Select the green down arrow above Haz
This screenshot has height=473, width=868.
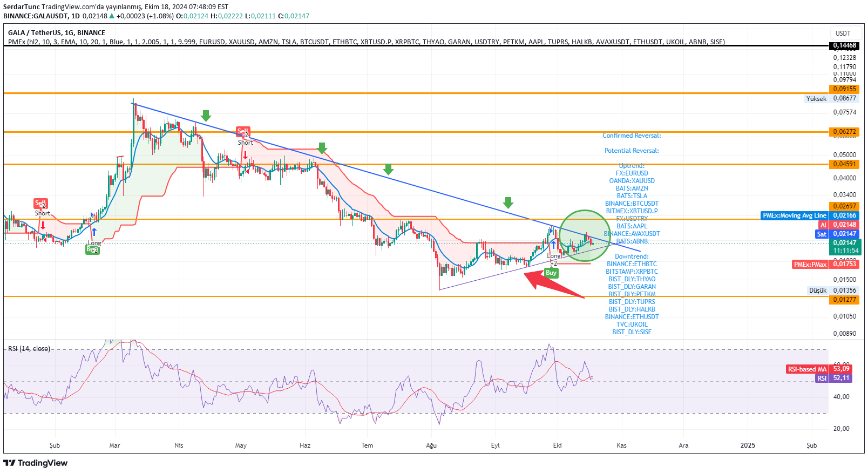coord(322,148)
